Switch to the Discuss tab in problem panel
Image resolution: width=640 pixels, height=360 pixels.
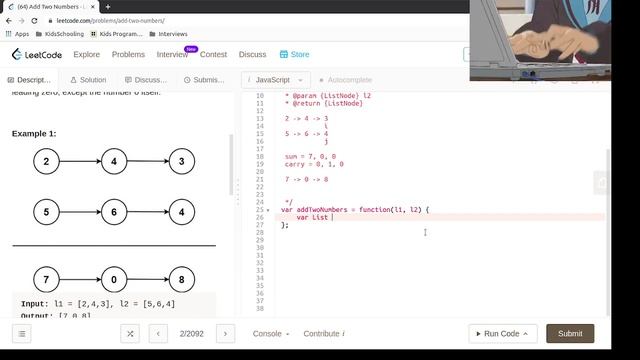[146, 80]
